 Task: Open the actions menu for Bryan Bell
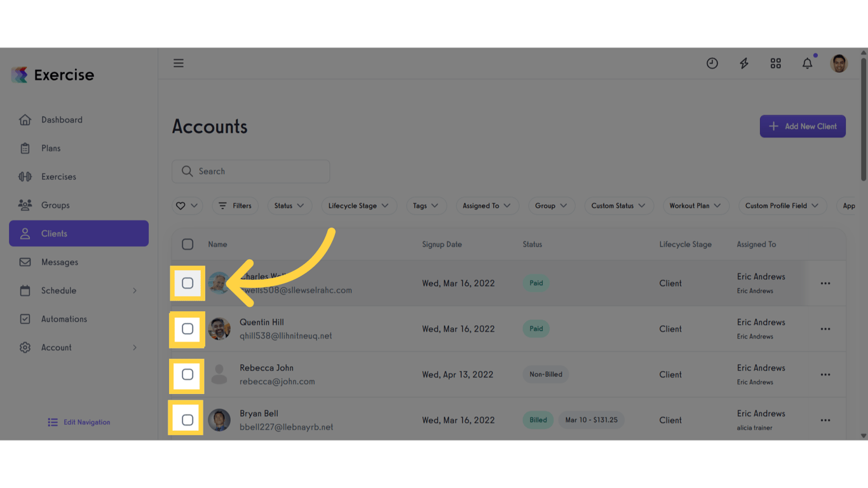(x=825, y=420)
